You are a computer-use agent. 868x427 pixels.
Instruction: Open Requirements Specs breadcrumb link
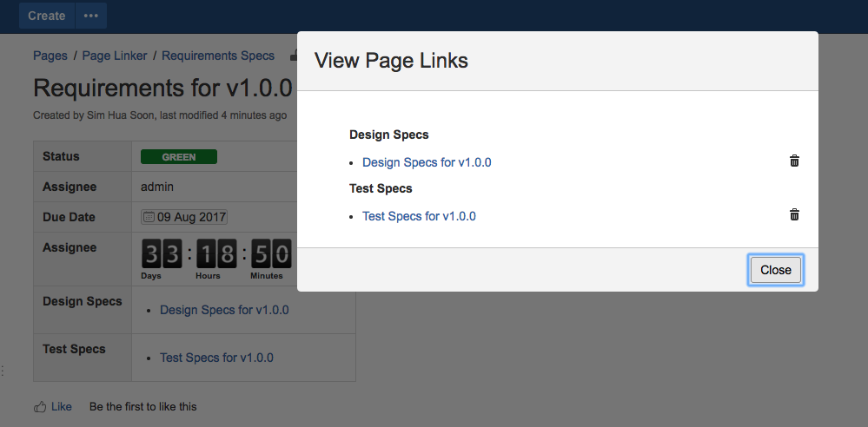pyautogui.click(x=218, y=56)
